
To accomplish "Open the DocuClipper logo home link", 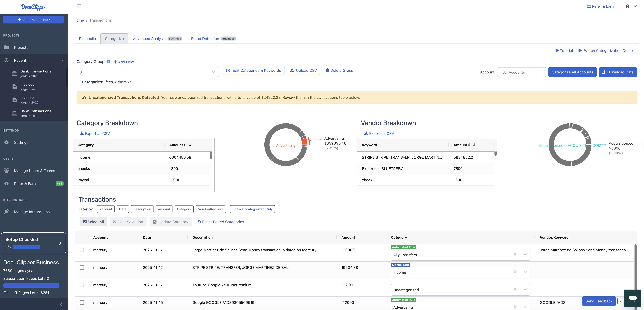I will coord(34,7).
